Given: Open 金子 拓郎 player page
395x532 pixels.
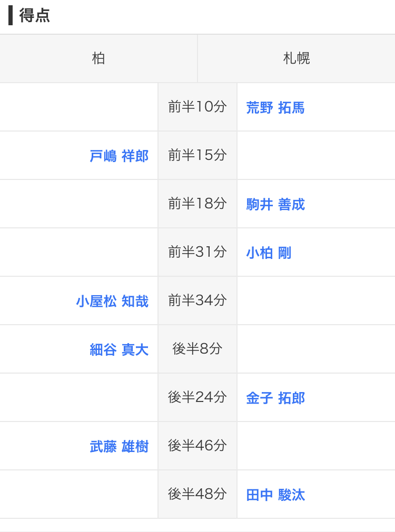Looking at the screenshot, I should (x=275, y=398).
